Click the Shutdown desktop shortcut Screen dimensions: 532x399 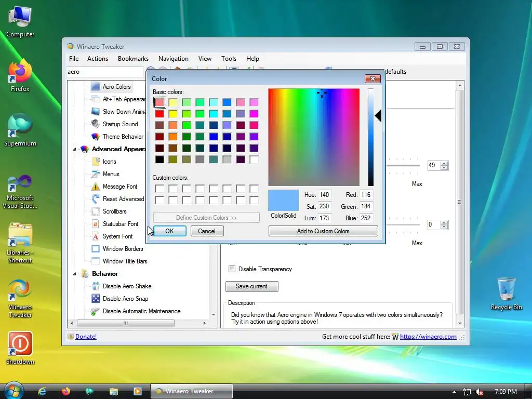[x=20, y=348]
